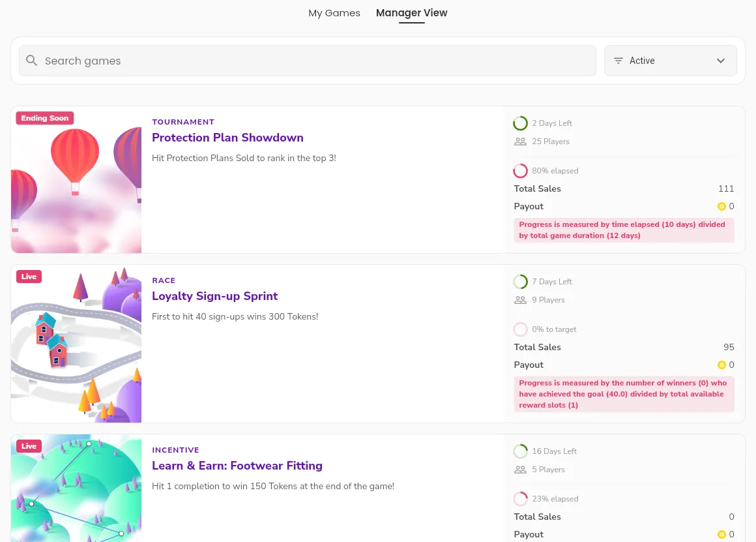Click the players icon next to 25 Players
Screen dimensions: 756x542
(520, 142)
